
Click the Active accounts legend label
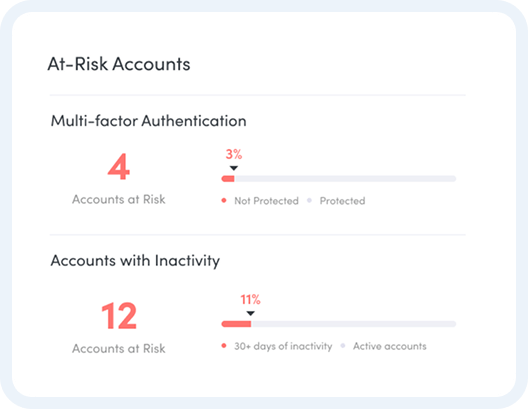click(390, 346)
